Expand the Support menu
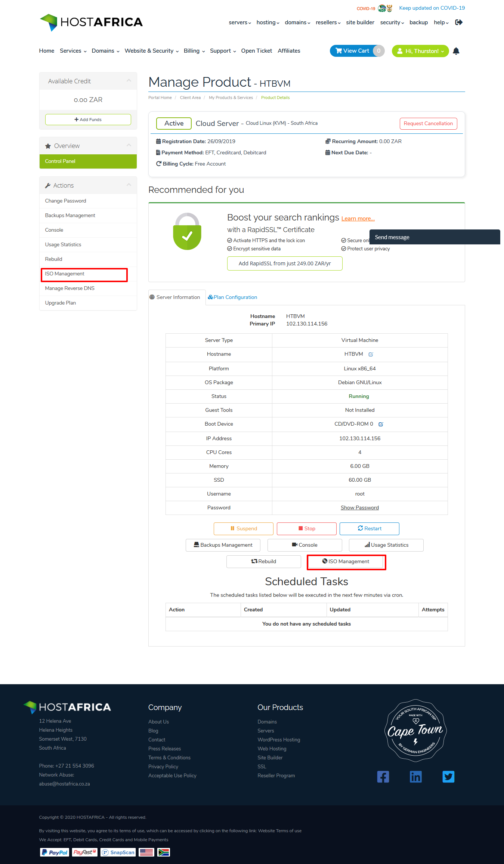 (223, 51)
